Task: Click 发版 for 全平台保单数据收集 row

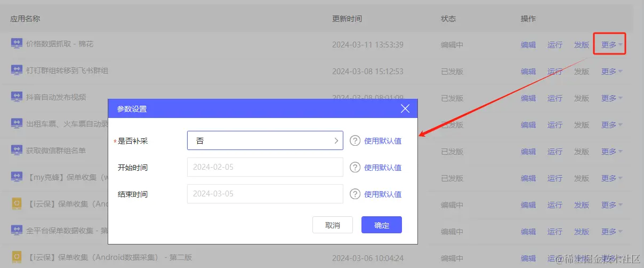Action: 582,232
